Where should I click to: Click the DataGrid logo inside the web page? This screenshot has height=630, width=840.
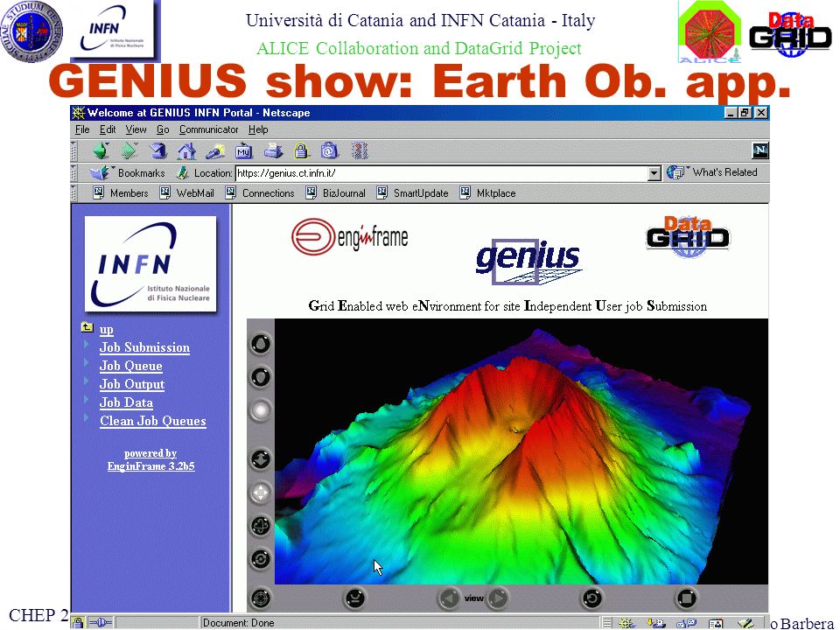[x=688, y=236]
